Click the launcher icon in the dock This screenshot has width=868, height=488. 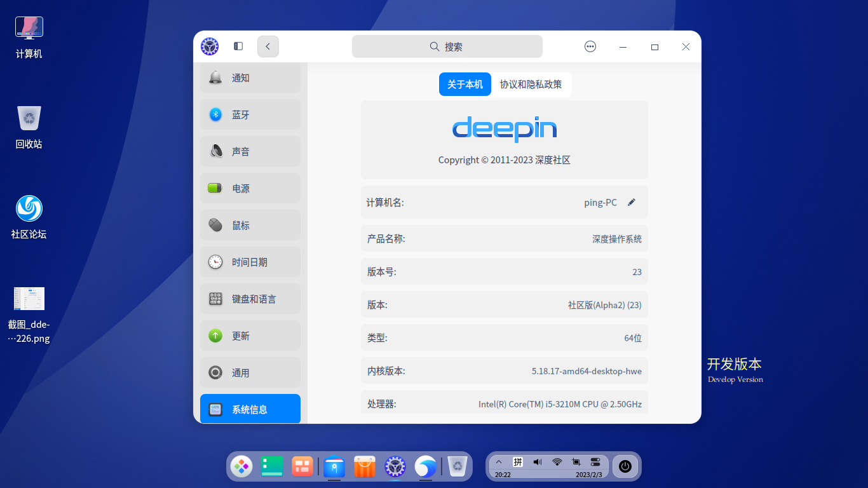click(x=241, y=466)
